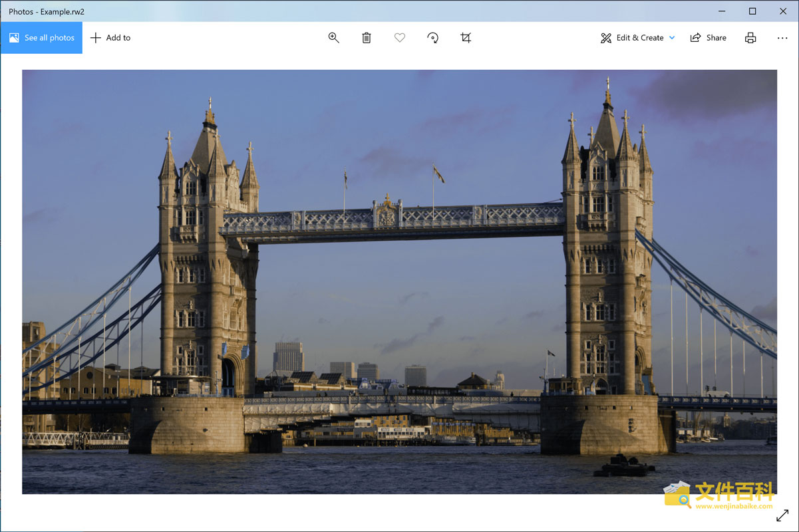Zoom in using the magnifier icon

point(333,38)
